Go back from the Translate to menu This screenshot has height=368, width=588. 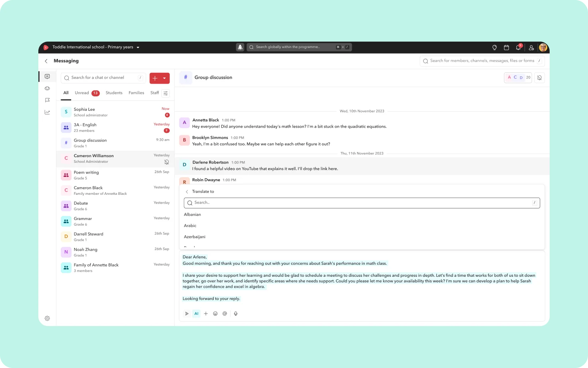187,192
